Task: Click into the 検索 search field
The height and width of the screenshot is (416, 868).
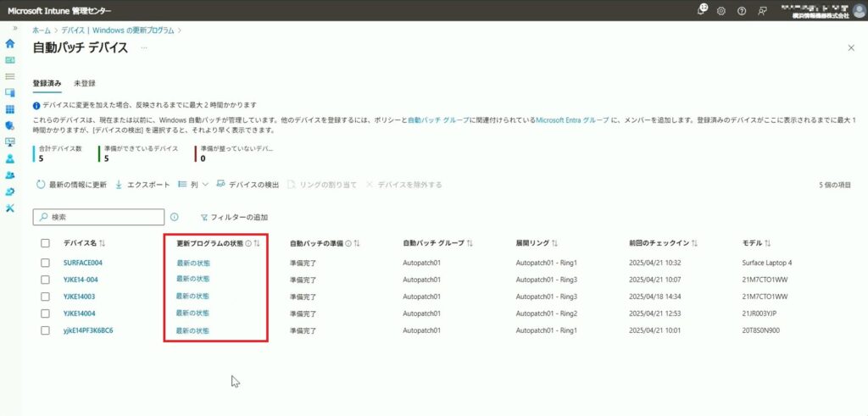Action: [98, 217]
